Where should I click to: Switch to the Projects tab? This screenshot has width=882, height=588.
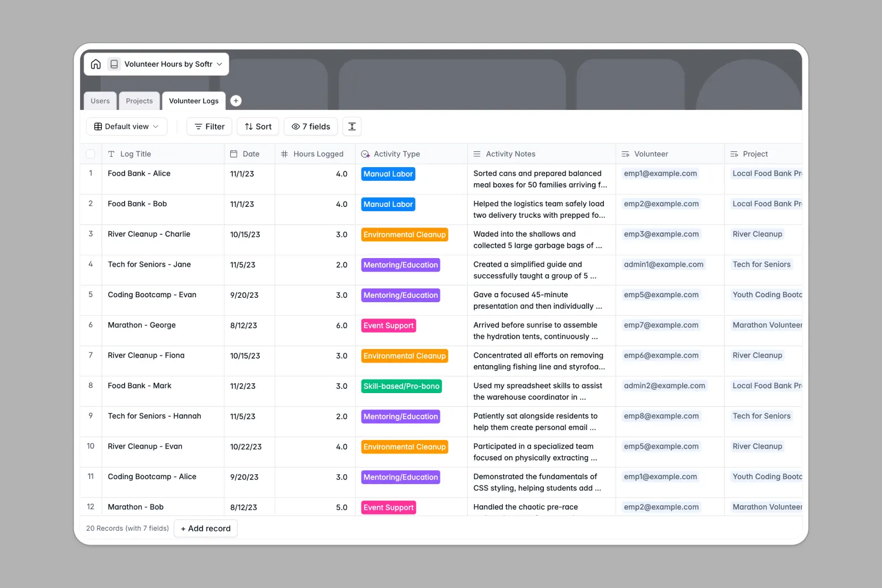[x=139, y=101]
